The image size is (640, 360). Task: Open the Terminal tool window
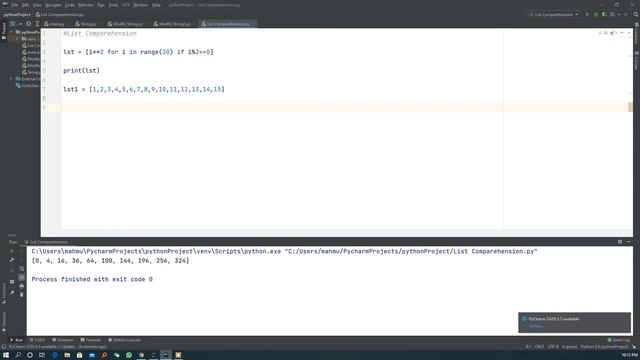point(91,340)
